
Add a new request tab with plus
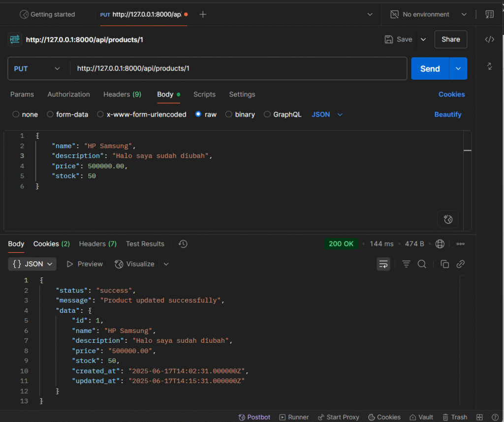(203, 15)
